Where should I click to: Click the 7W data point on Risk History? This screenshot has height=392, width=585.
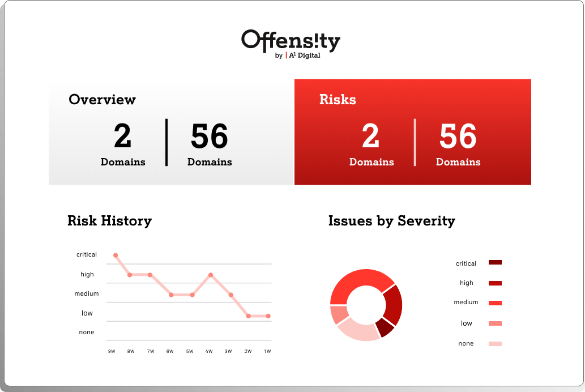click(x=150, y=275)
